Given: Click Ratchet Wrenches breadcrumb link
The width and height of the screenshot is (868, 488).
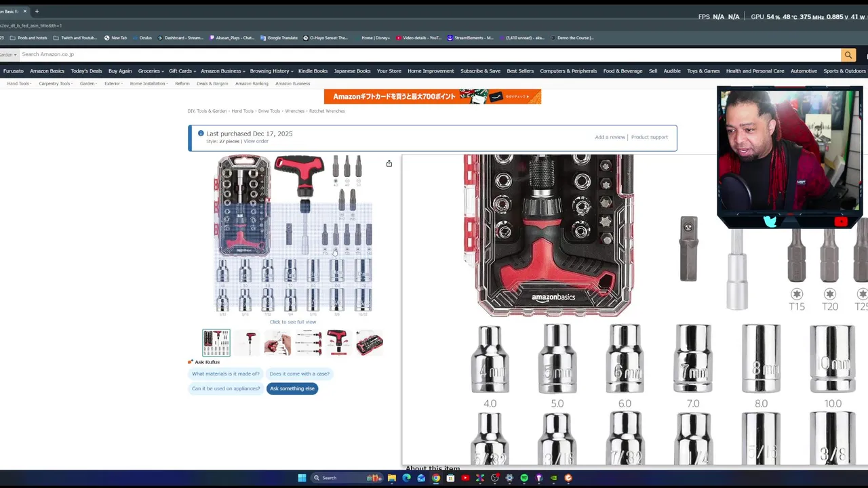Looking at the screenshot, I should coord(327,111).
